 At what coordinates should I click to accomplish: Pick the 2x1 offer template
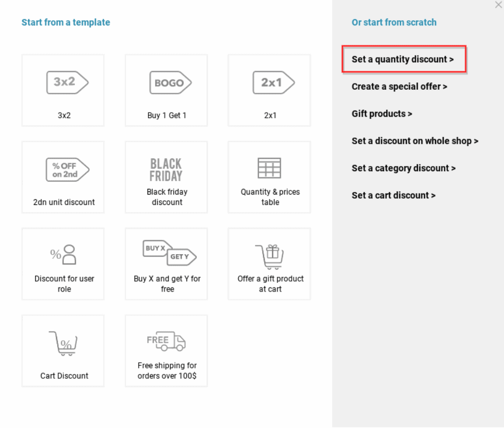[269, 90]
